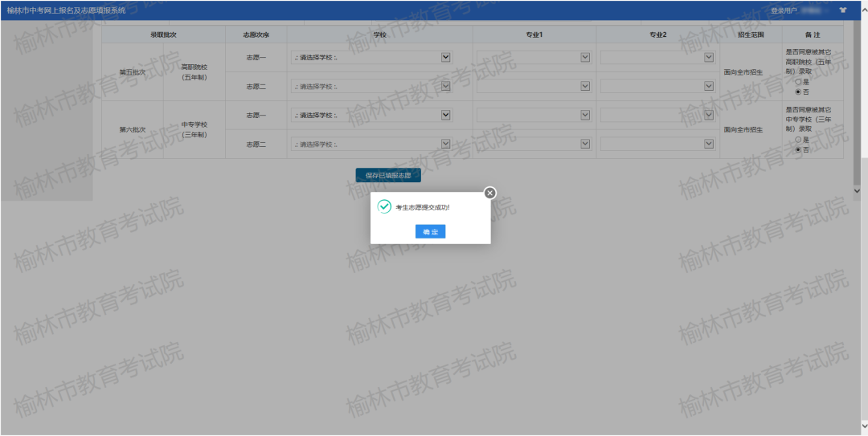868x436 pixels.
Task: Click the 保存已填报志愿 save button
Action: pyautogui.click(x=388, y=175)
